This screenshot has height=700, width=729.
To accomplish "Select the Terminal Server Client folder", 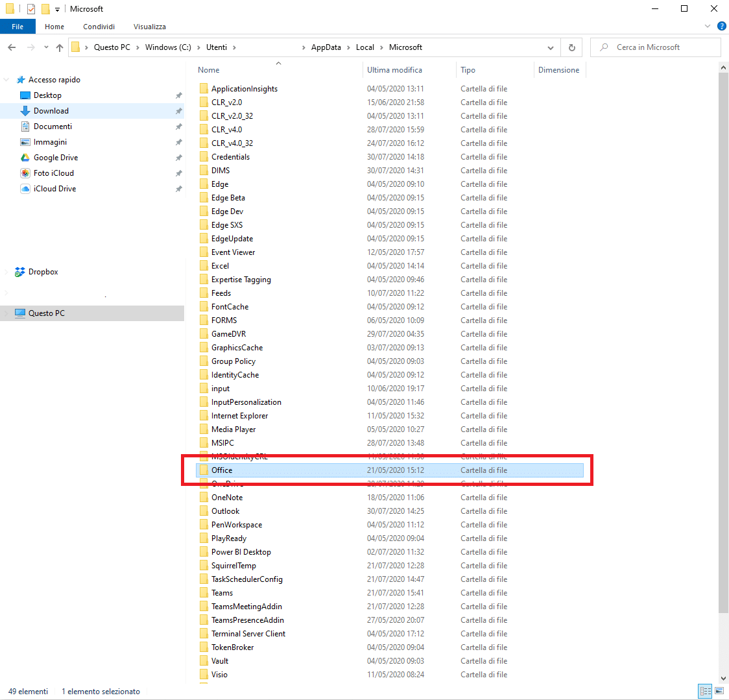I will (x=248, y=634).
